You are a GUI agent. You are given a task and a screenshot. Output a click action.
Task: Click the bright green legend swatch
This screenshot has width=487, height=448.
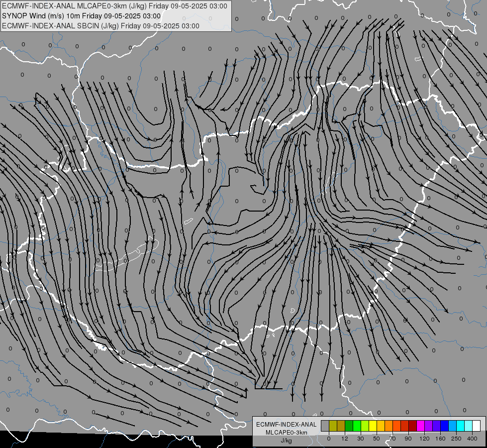click(x=357, y=426)
